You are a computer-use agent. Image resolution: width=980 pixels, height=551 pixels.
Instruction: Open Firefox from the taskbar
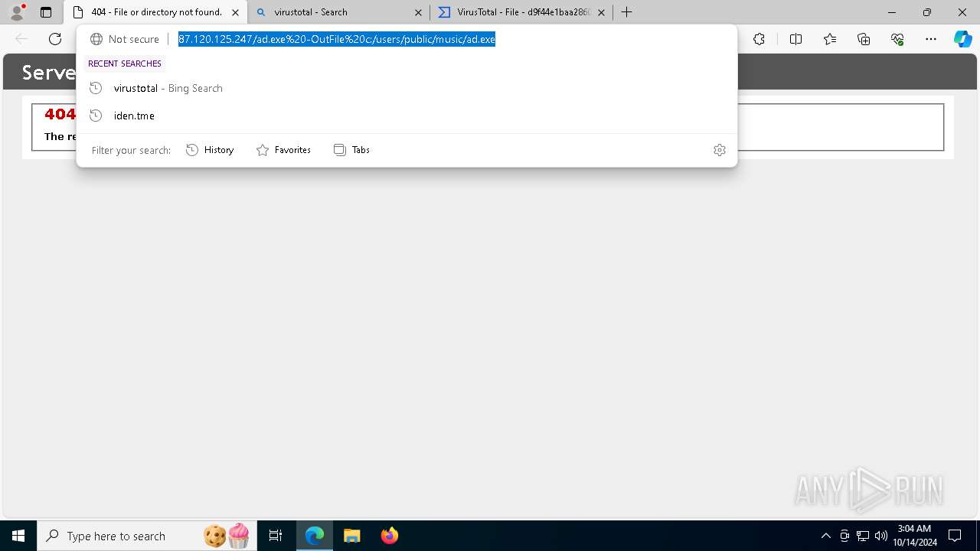[390, 536]
